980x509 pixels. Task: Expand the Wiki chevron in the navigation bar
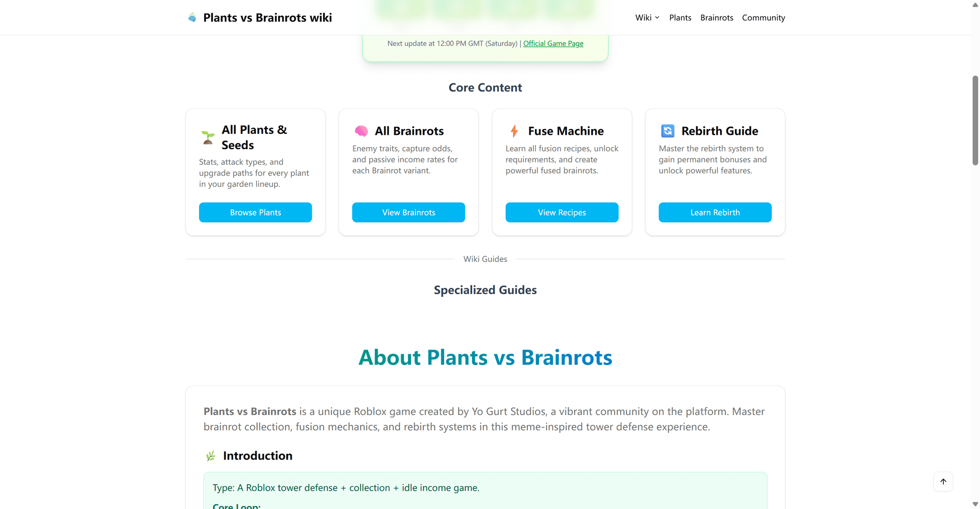[x=657, y=17]
